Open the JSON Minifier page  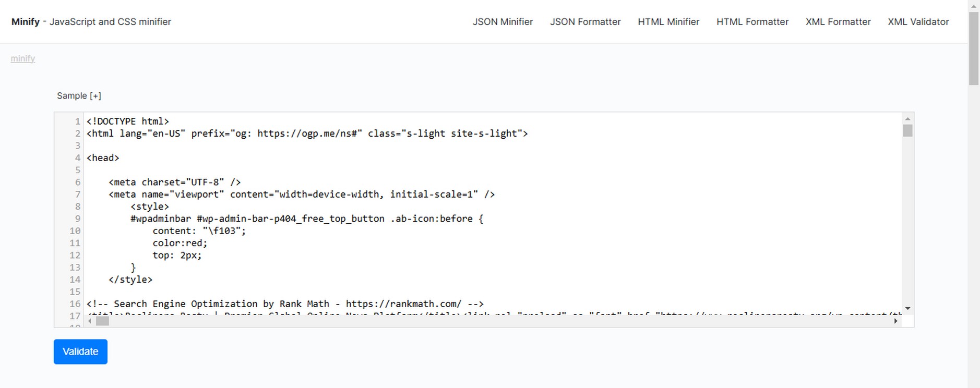pyautogui.click(x=503, y=22)
